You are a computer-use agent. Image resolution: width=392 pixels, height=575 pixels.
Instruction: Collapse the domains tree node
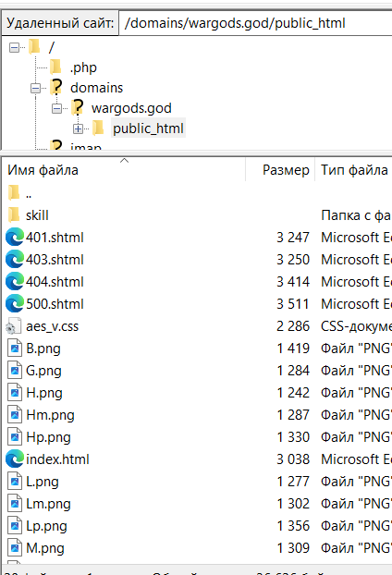click(x=35, y=89)
